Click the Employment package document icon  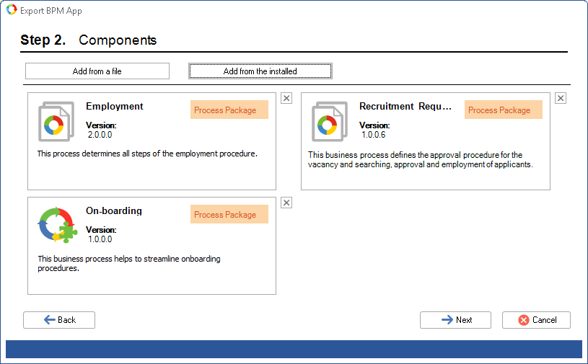56,121
